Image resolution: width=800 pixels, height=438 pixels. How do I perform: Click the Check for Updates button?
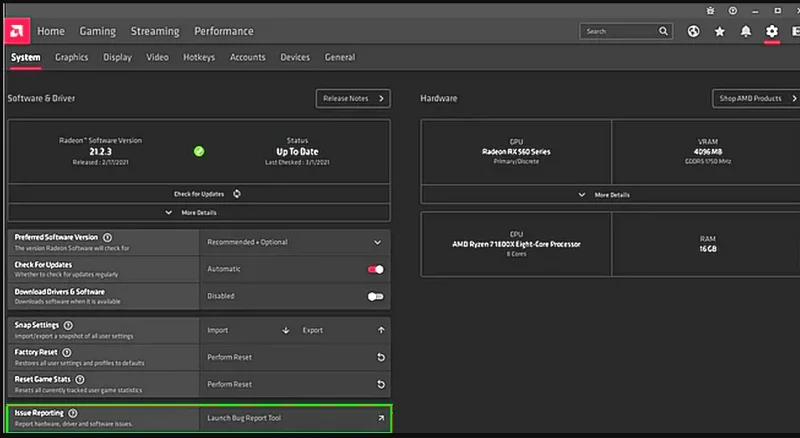coord(199,193)
